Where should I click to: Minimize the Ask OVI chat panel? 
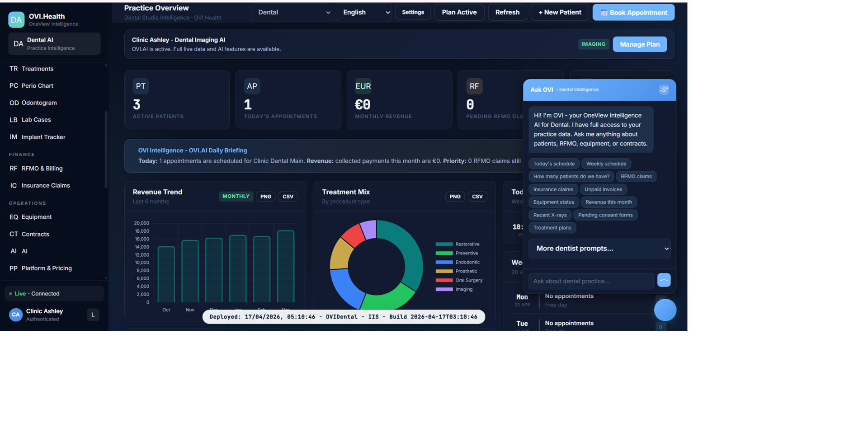coord(664,89)
